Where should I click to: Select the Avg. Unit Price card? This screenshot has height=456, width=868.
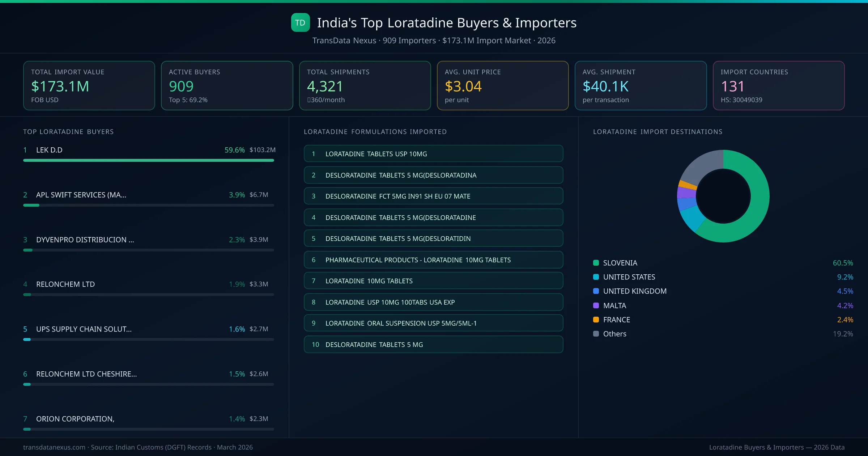(x=503, y=85)
